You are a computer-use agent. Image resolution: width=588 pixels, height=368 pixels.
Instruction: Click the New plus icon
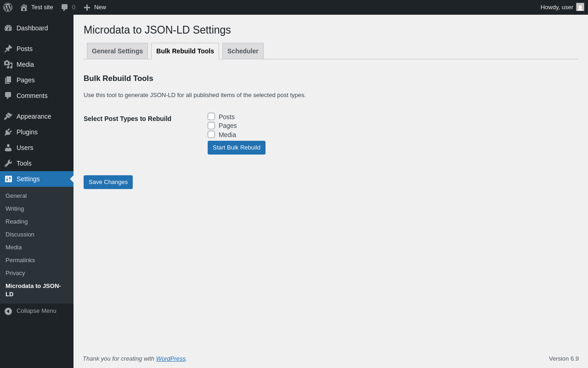87,7
